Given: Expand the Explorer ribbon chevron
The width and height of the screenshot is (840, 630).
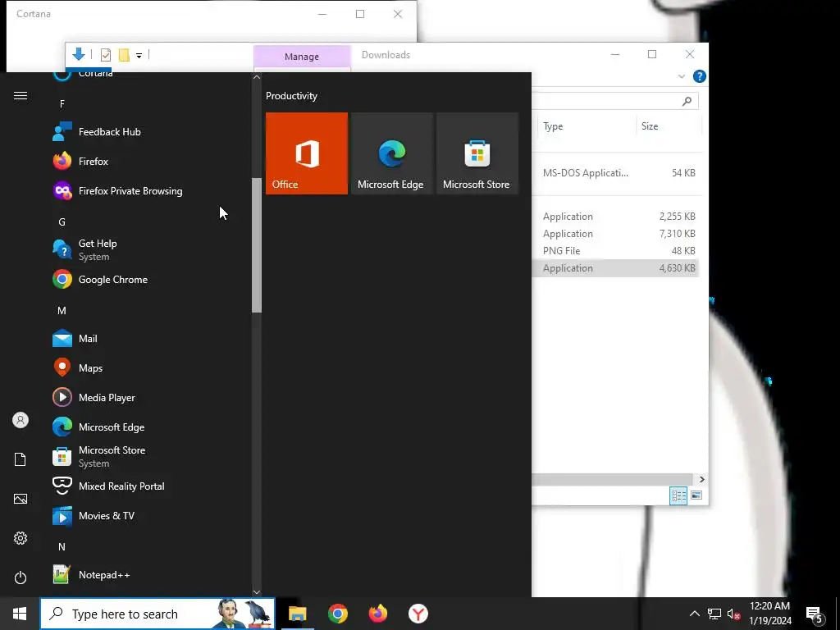Looking at the screenshot, I should coord(682,76).
